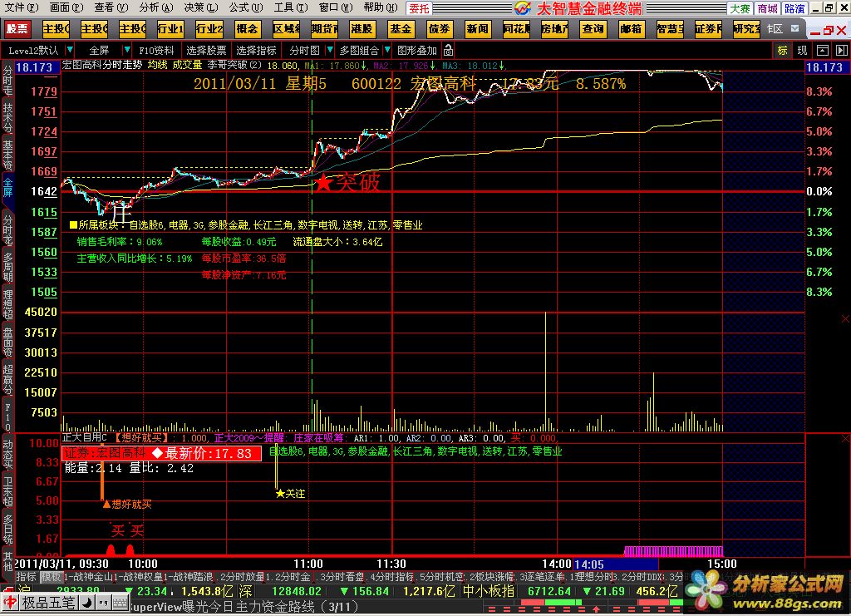
Task: Click the 新闻 toolbar button
Action: tap(478, 29)
